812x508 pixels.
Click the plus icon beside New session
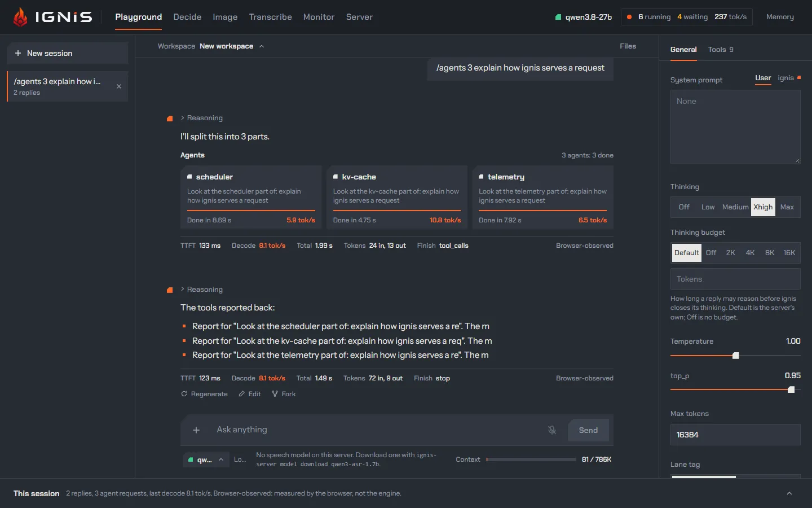(18, 53)
